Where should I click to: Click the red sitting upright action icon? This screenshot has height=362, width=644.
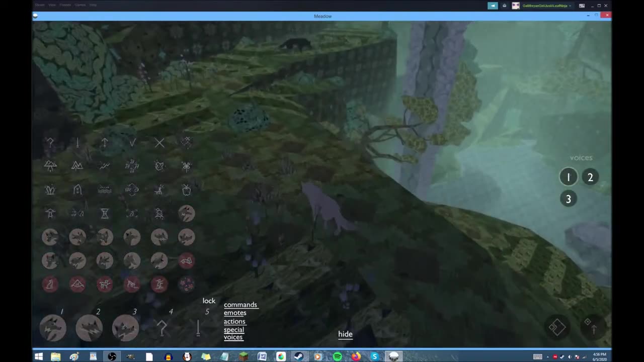[x=50, y=285]
